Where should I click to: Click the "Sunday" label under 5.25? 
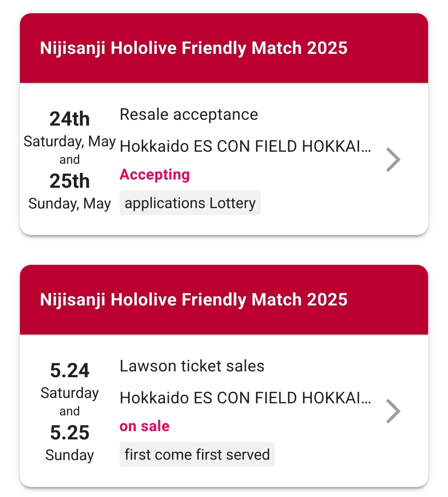point(70,455)
